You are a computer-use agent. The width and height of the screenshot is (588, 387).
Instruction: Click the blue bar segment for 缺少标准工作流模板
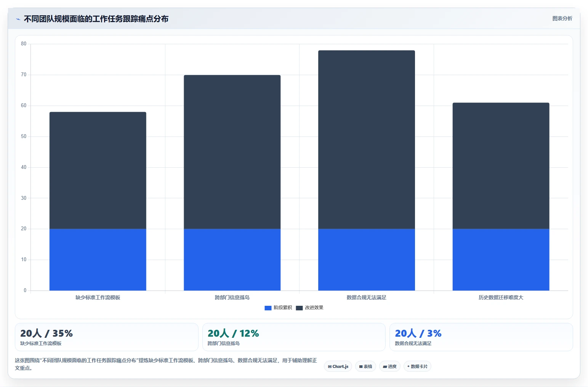click(x=98, y=260)
